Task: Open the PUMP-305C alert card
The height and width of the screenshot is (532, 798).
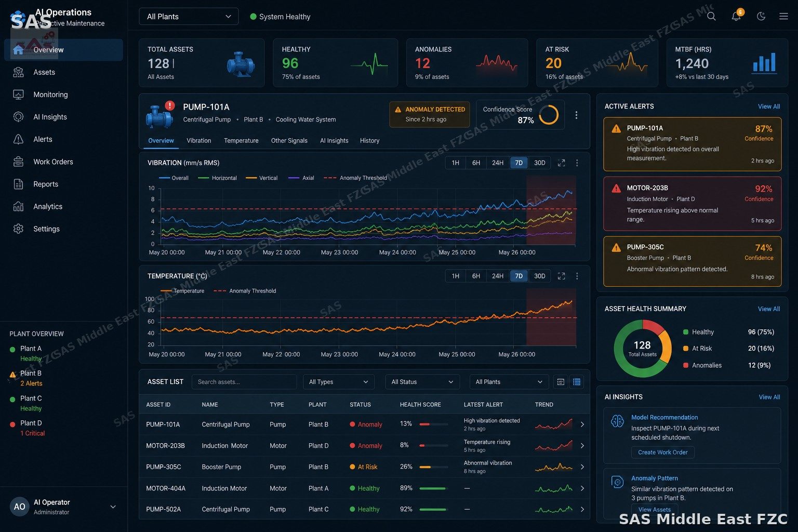Action: tap(693, 261)
